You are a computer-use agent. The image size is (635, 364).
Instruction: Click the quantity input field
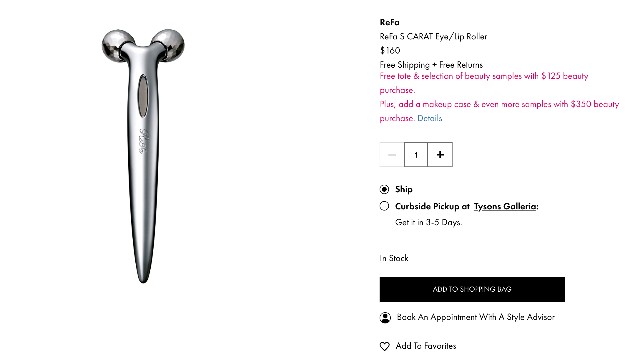click(416, 155)
